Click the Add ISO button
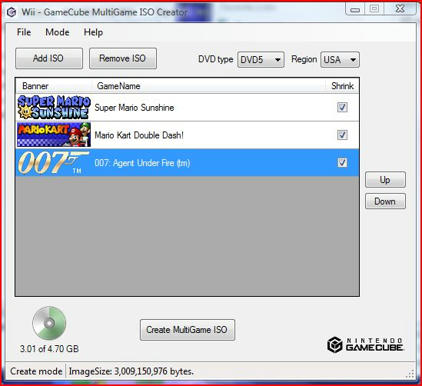422x386 pixels. click(x=49, y=58)
